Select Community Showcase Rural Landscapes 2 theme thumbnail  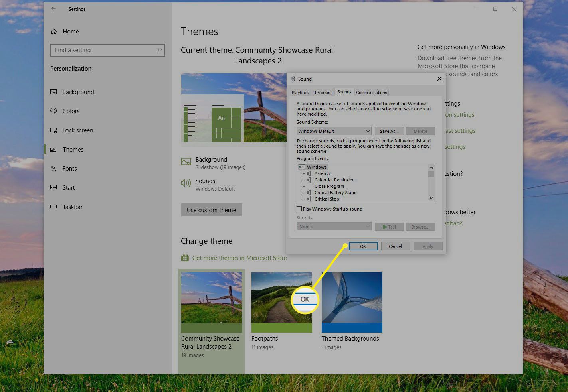pyautogui.click(x=212, y=302)
